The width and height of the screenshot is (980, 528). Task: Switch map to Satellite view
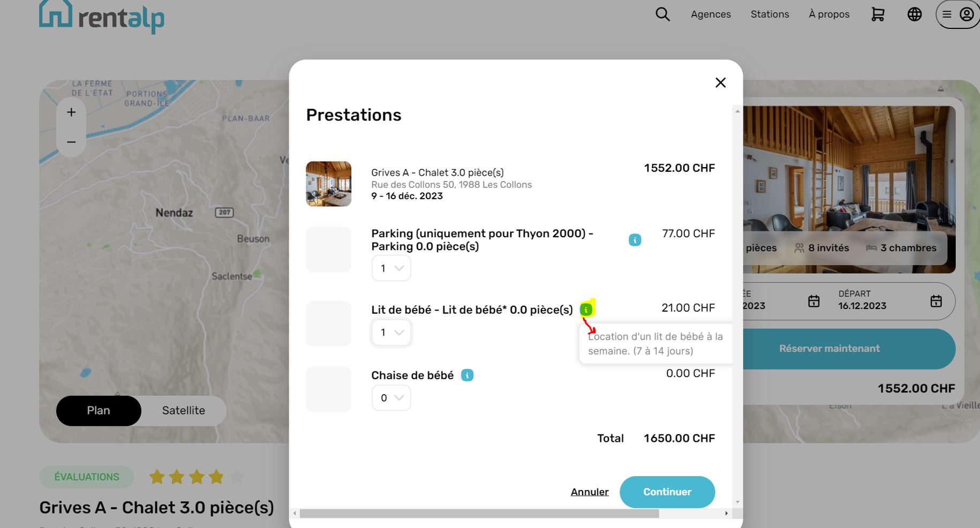point(183,411)
